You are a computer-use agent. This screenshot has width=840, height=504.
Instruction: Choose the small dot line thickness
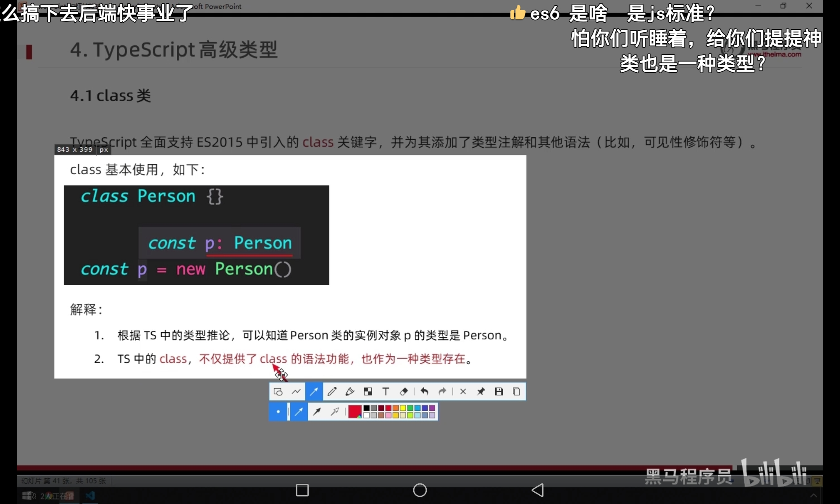tap(278, 412)
